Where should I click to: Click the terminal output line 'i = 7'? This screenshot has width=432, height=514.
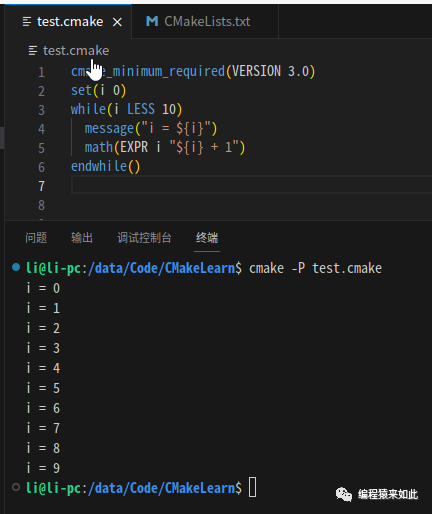[43, 428]
